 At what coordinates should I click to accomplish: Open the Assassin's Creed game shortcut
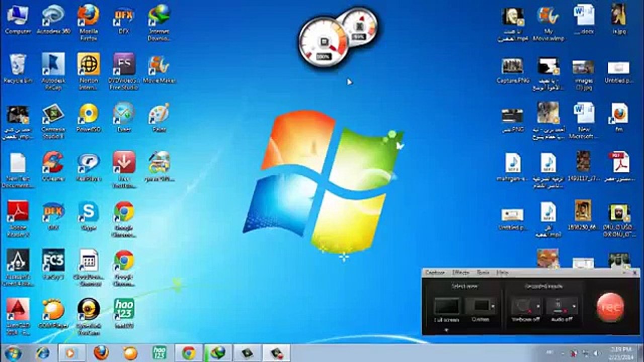(x=18, y=267)
